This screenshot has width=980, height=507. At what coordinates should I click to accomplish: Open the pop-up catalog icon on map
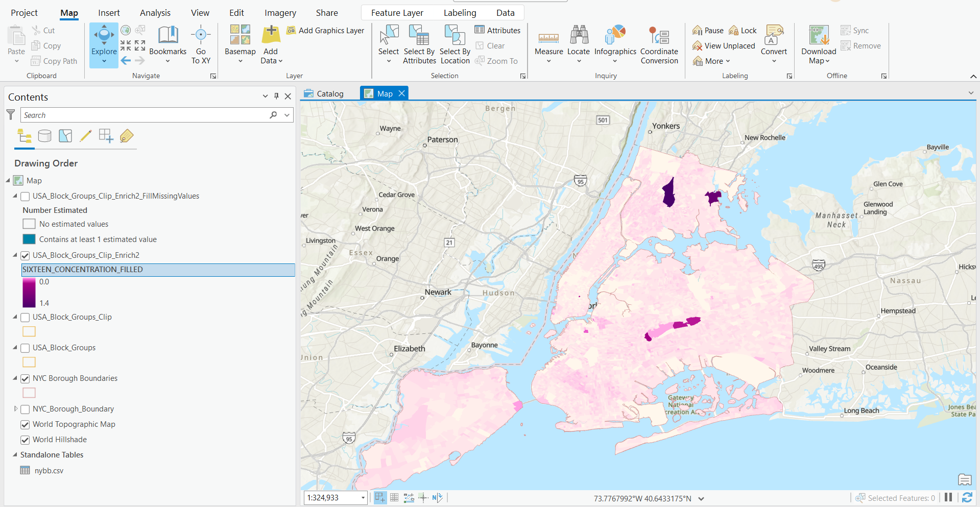click(965, 480)
